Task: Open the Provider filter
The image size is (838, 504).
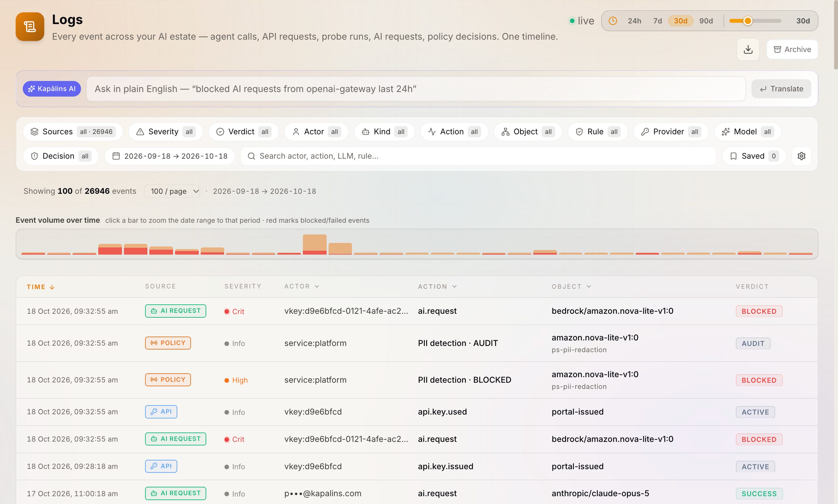Action: coord(671,131)
